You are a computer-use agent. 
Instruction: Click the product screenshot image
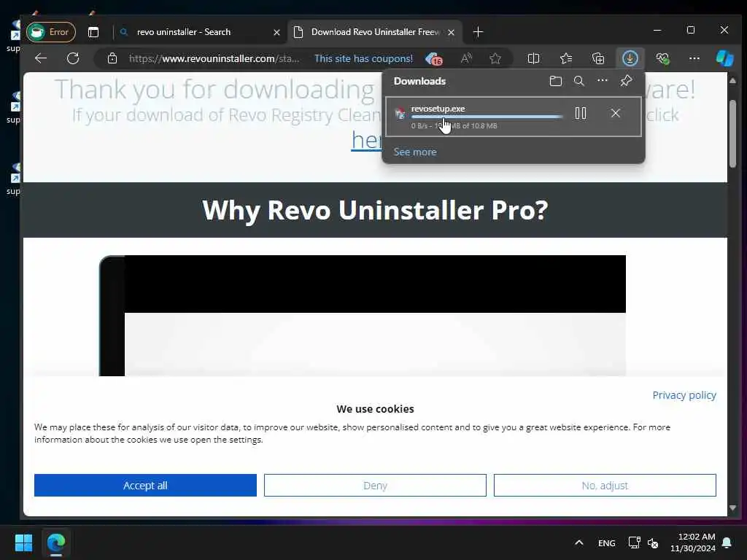tap(363, 316)
